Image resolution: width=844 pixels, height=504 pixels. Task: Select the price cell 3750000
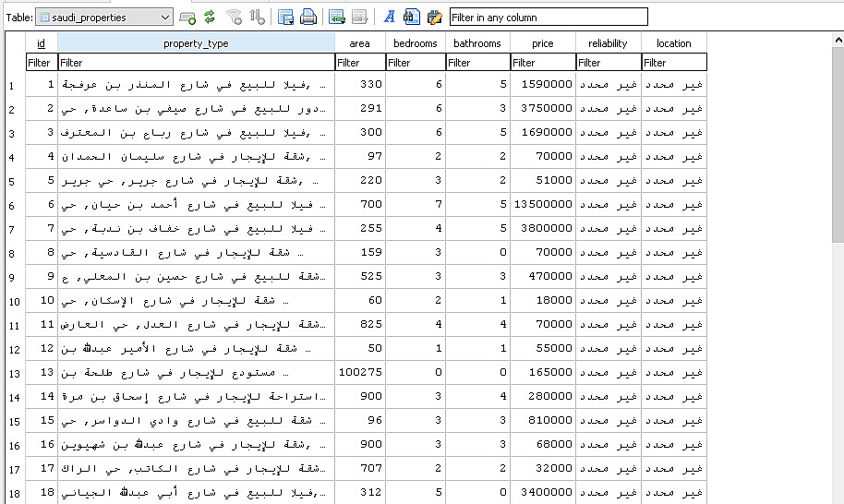click(543, 109)
